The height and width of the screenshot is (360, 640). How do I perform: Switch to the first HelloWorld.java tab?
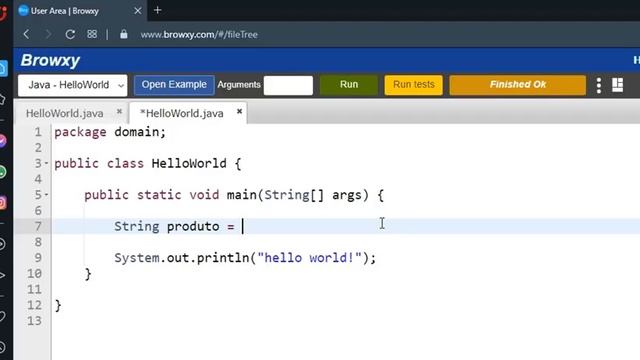[x=64, y=113]
